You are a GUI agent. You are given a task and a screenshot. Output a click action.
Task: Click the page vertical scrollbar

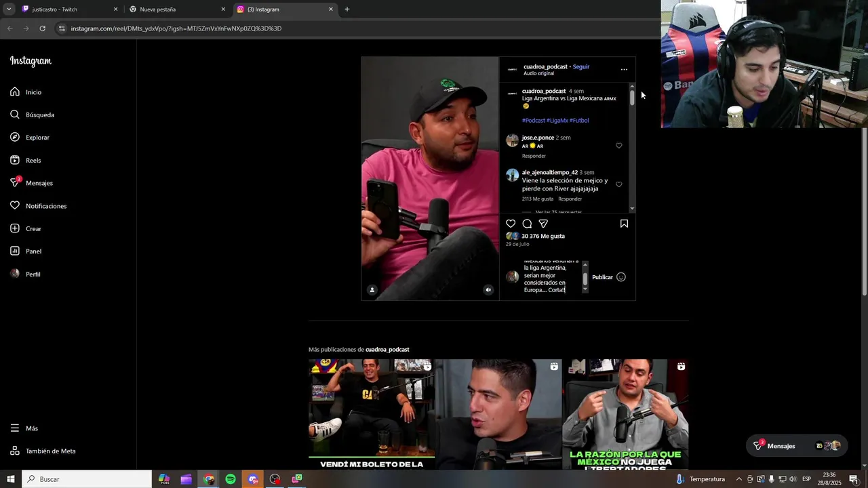coord(864,211)
